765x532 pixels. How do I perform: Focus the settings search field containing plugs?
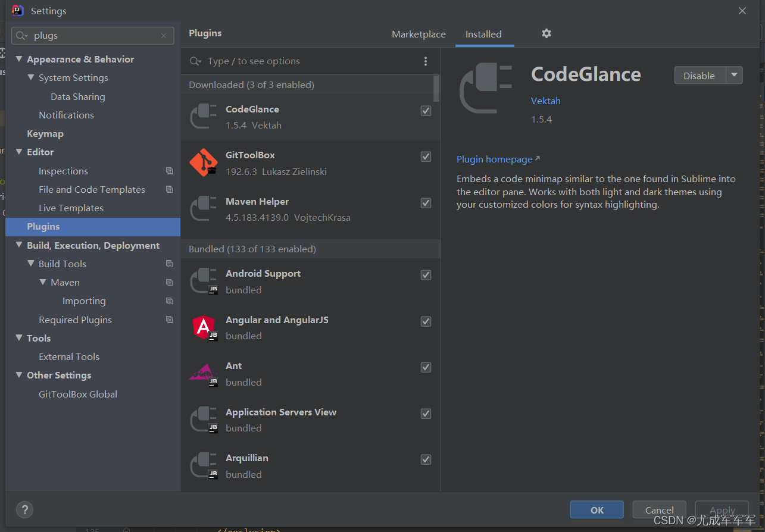(x=93, y=36)
